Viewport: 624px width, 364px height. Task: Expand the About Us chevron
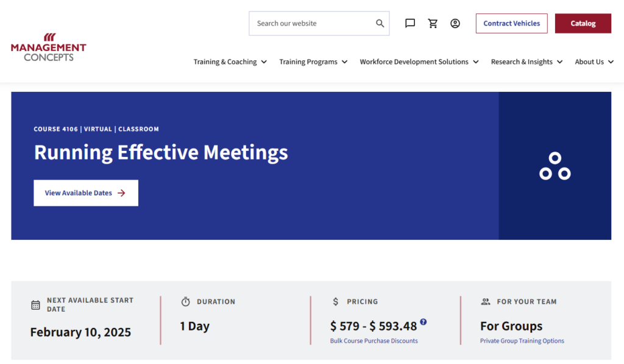(x=611, y=62)
